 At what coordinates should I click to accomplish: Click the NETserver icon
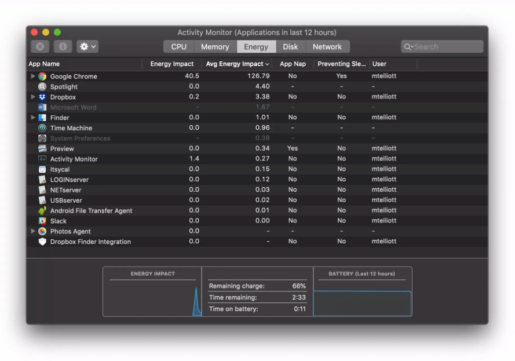42,190
